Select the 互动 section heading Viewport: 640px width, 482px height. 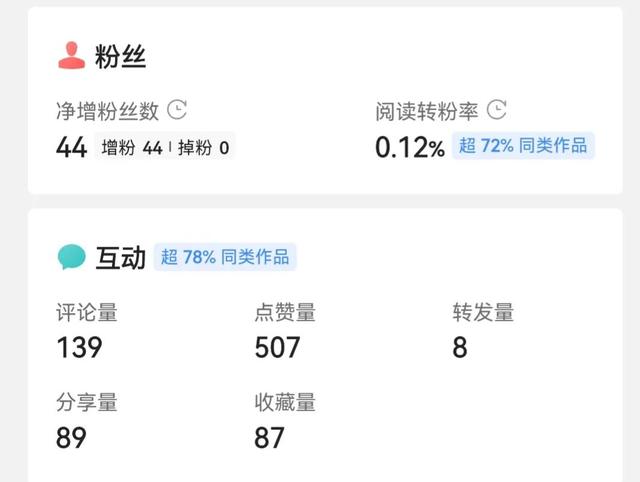[121, 258]
